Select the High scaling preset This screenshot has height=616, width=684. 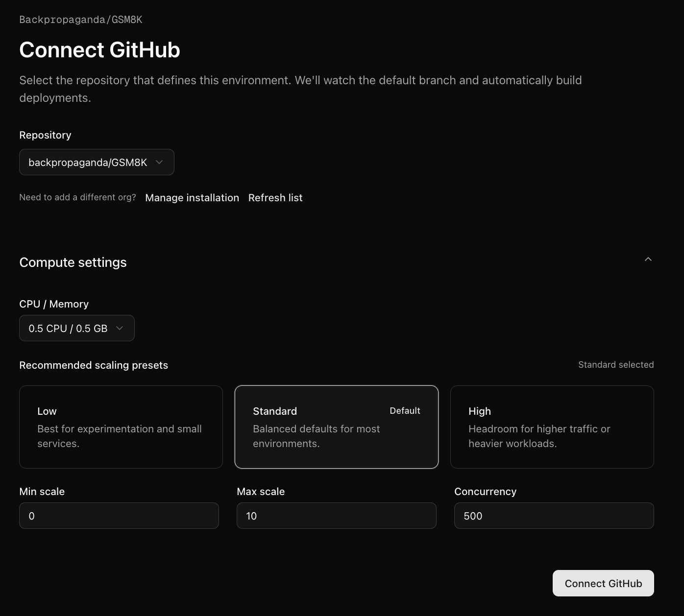coord(552,426)
